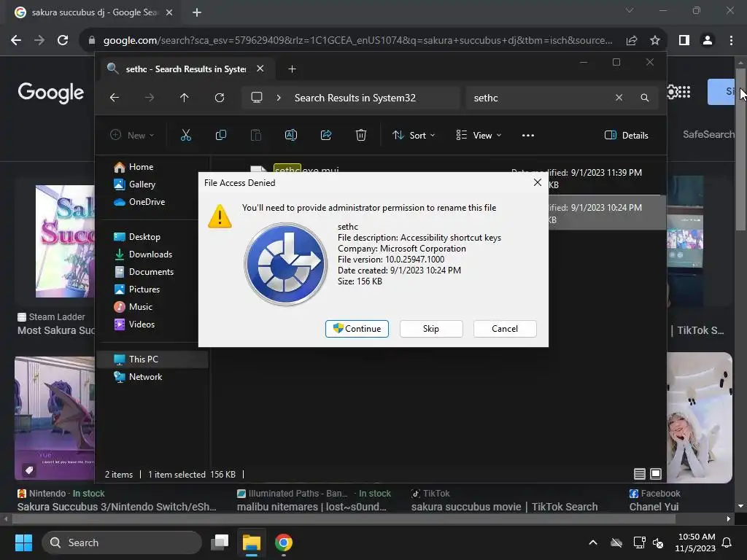
Task: Click Continue to grant administrator permission
Action: 357,329
